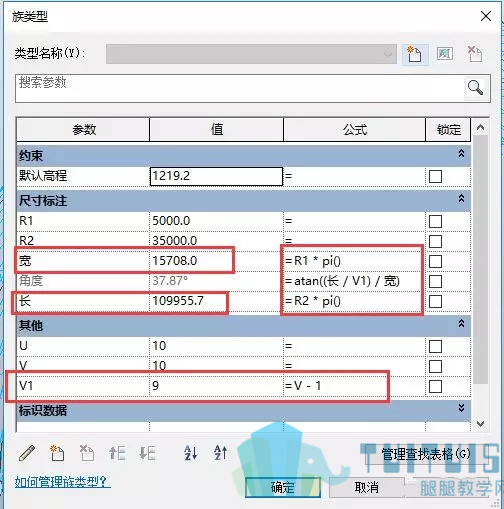Click the V1 value 9

216,386
